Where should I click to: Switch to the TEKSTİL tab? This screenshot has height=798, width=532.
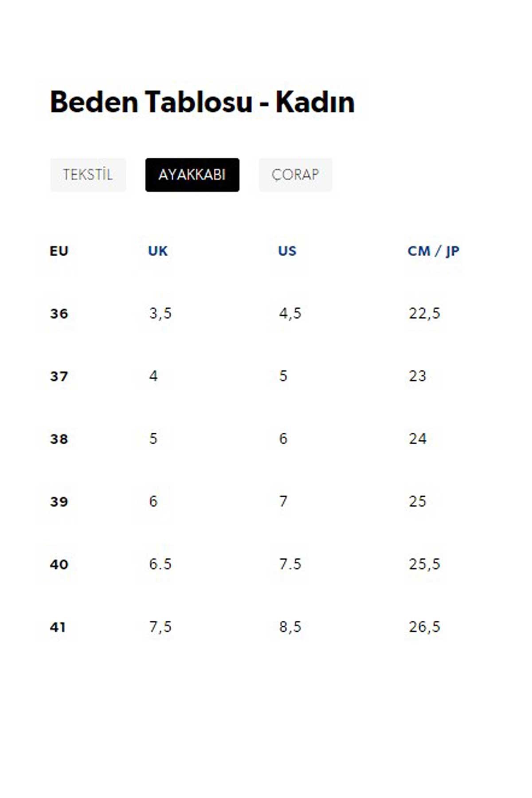[88, 175]
